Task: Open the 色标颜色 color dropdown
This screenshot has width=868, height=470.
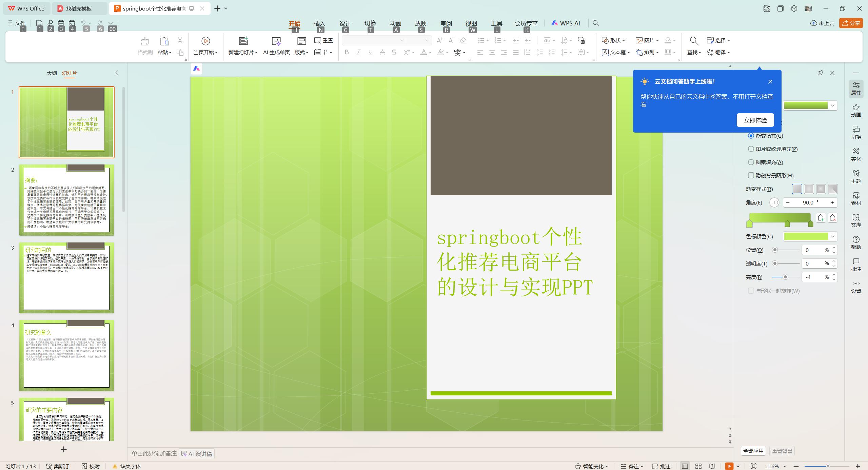Action: 833,236
